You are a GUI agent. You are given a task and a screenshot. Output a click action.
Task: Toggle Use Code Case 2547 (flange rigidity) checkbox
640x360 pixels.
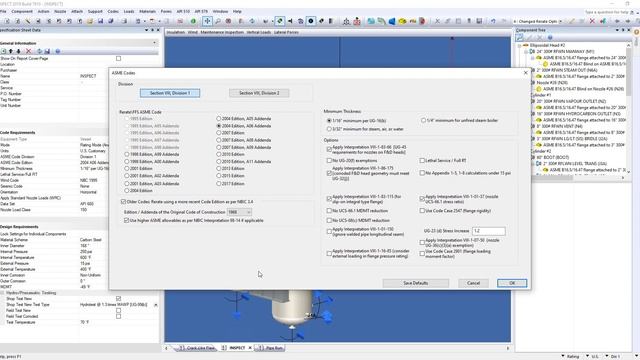tap(422, 211)
